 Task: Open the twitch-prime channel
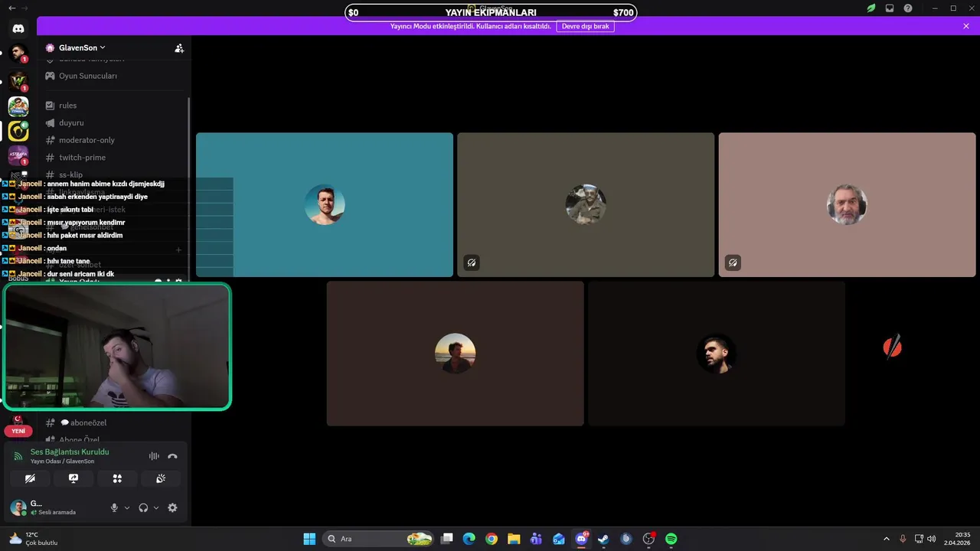pyautogui.click(x=82, y=158)
